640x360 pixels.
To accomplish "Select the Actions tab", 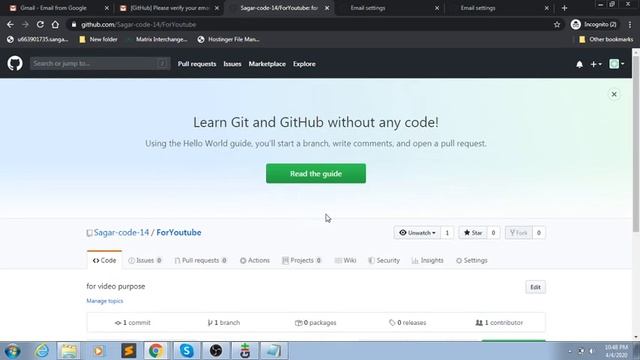I will (255, 260).
